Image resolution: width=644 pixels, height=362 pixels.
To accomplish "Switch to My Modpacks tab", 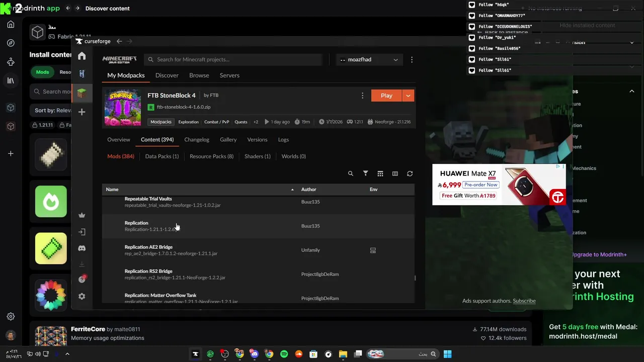I will coord(126,75).
